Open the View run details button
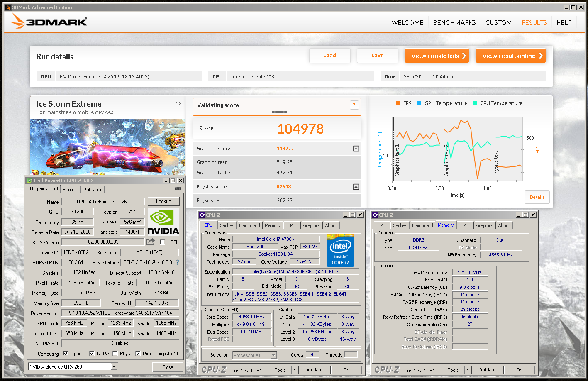The width and height of the screenshot is (588, 381). pos(437,56)
